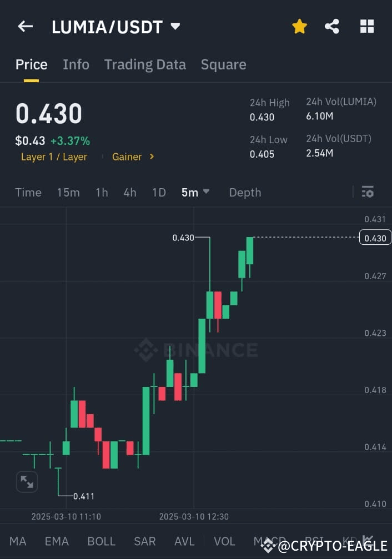392x559 pixels.
Task: Expand chart to fullscreen with arrows icon
Action: (x=26, y=482)
